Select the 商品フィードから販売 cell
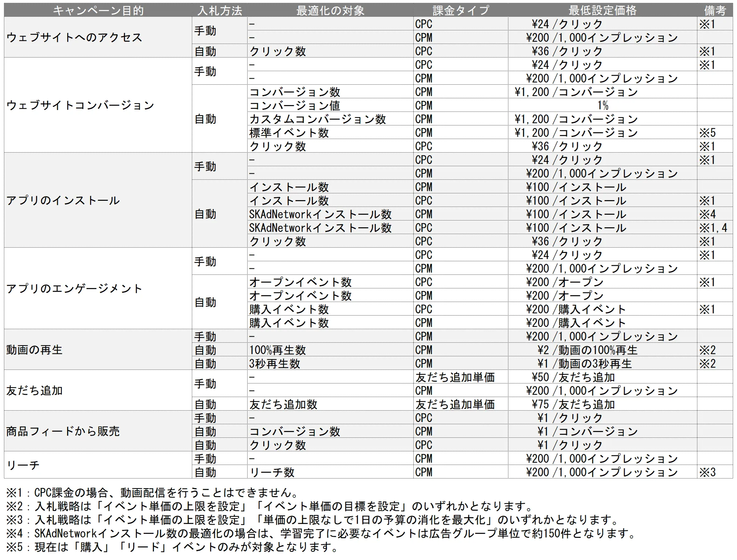 pyautogui.click(x=63, y=431)
